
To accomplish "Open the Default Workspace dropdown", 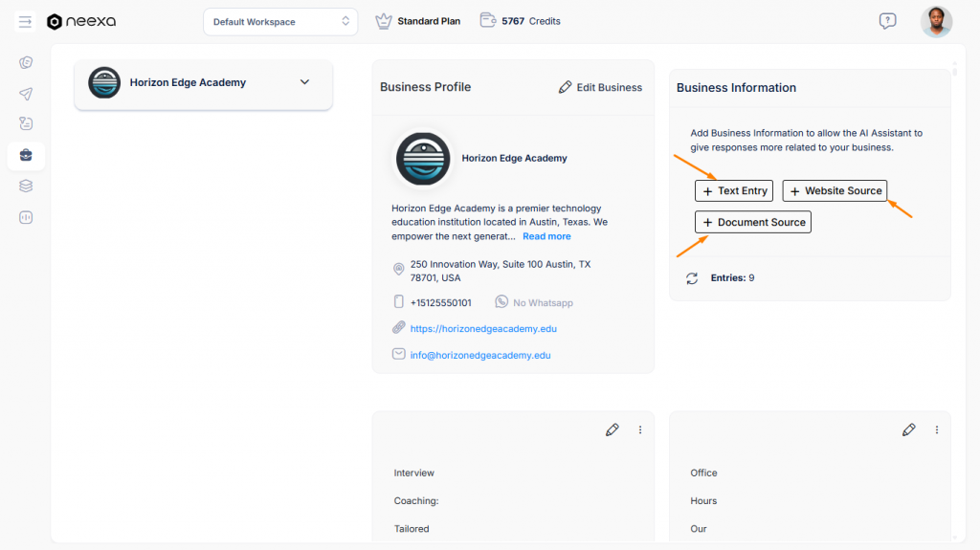I will [280, 21].
